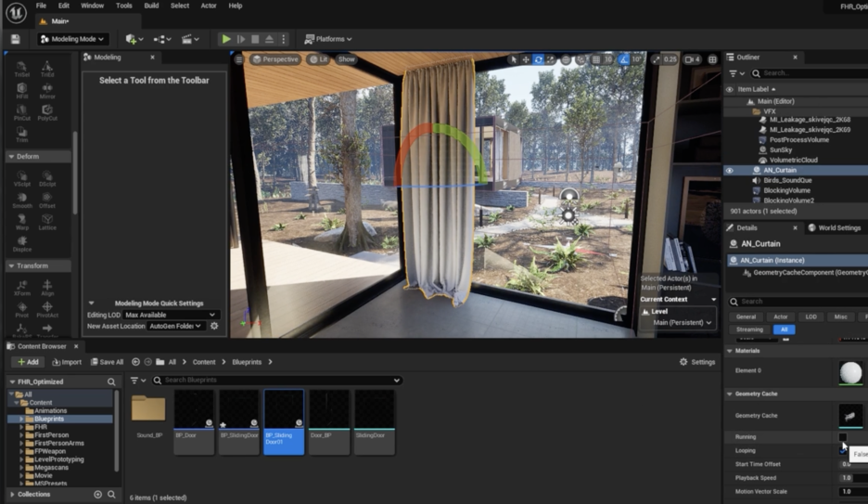Select the DSclpt deform tool
This screenshot has width=868, height=504.
47,178
